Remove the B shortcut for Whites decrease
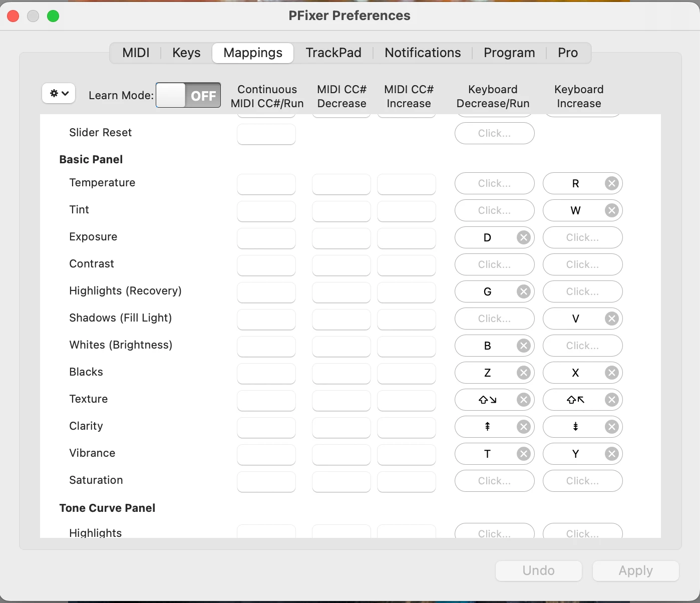Image resolution: width=700 pixels, height=603 pixels. [523, 346]
